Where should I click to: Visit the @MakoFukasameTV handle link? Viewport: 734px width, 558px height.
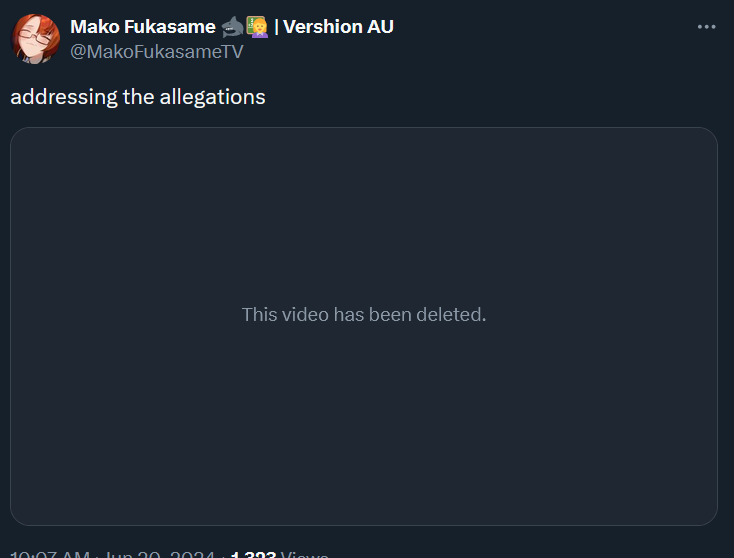(157, 51)
